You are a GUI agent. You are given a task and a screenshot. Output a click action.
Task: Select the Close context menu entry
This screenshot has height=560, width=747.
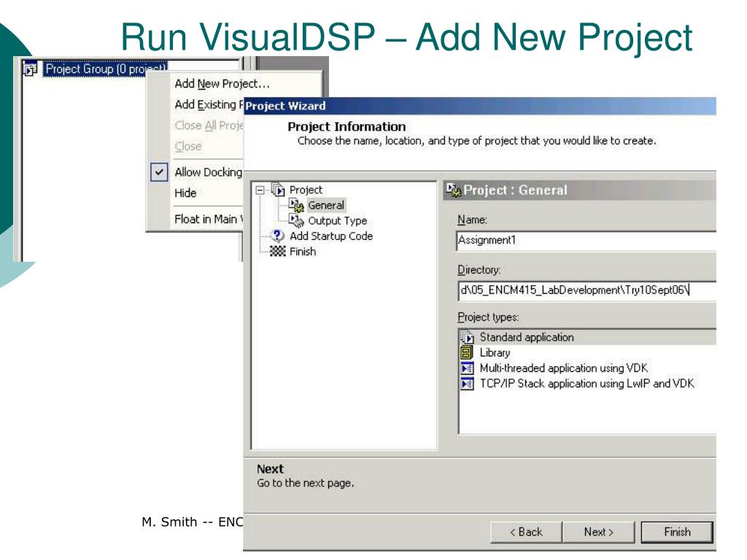[188, 146]
